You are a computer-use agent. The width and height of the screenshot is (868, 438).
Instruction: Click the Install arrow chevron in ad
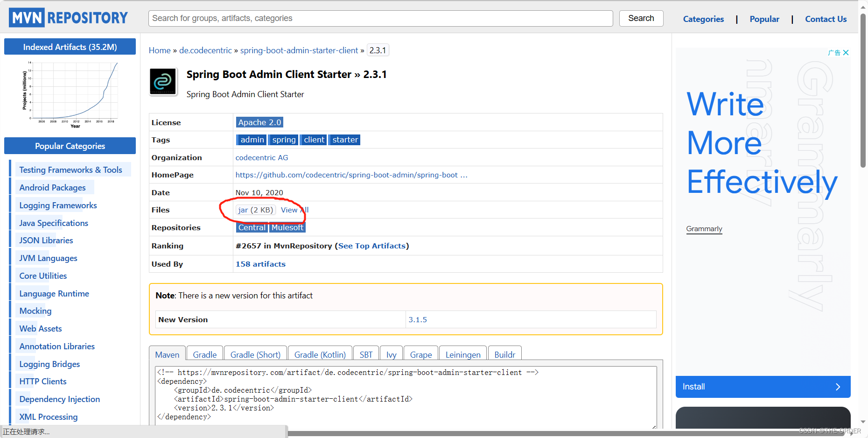tap(838, 387)
